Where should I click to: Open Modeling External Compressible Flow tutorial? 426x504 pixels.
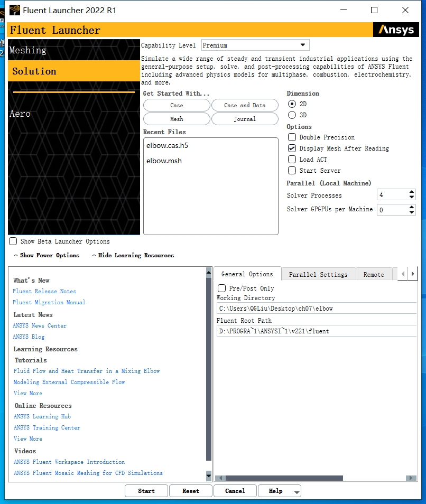pyautogui.click(x=69, y=382)
